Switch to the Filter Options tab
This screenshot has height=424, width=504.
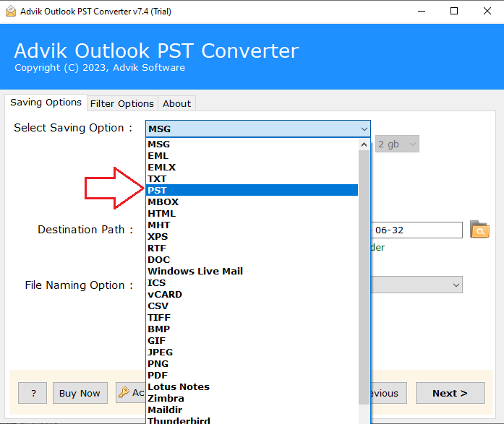pos(122,104)
